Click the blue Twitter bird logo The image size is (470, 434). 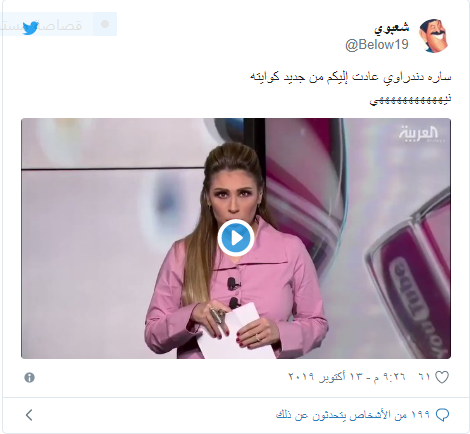[x=30, y=28]
